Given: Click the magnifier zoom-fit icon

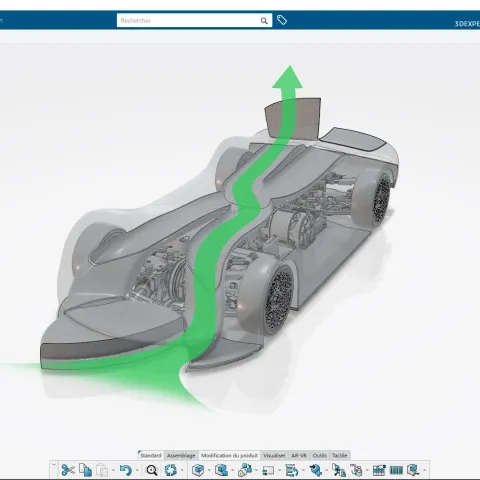Looking at the screenshot, I should tap(152, 470).
